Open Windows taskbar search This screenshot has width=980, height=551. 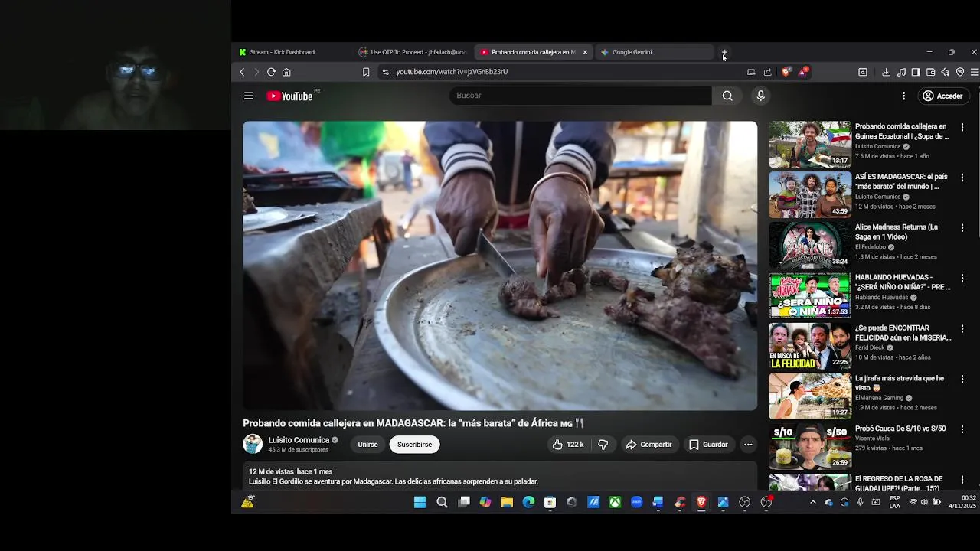pyautogui.click(x=442, y=502)
